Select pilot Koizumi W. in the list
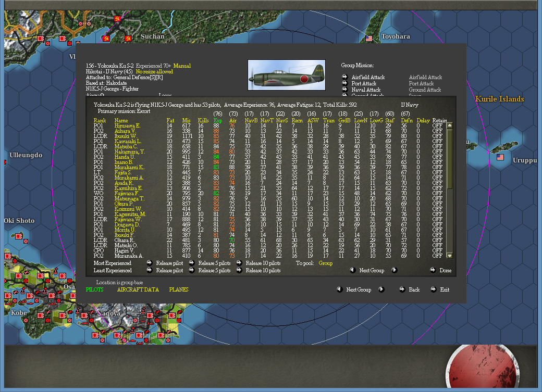This screenshot has height=392, width=542. point(128,209)
